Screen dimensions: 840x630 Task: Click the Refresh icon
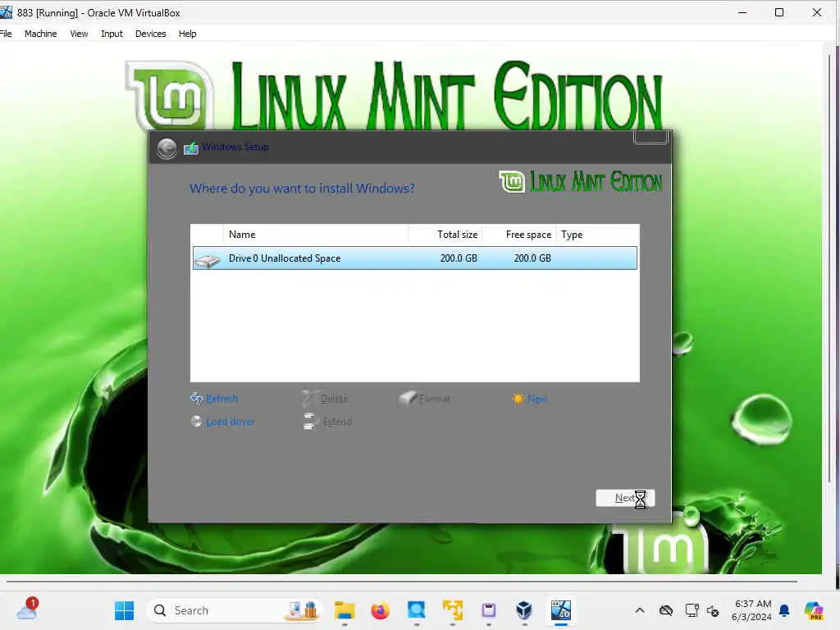[197, 398]
